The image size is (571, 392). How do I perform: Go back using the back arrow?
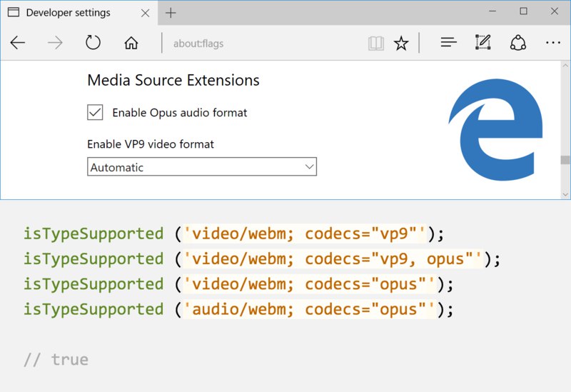tap(17, 43)
